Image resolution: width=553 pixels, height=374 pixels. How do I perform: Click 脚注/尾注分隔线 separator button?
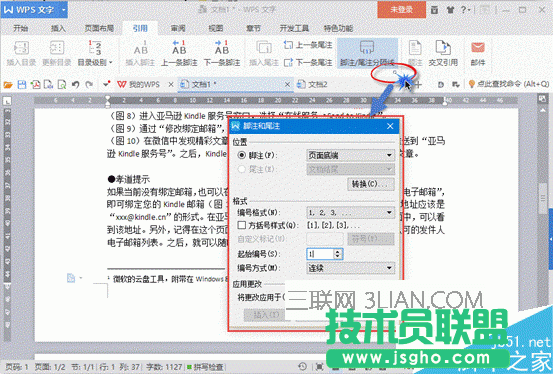click(367, 53)
